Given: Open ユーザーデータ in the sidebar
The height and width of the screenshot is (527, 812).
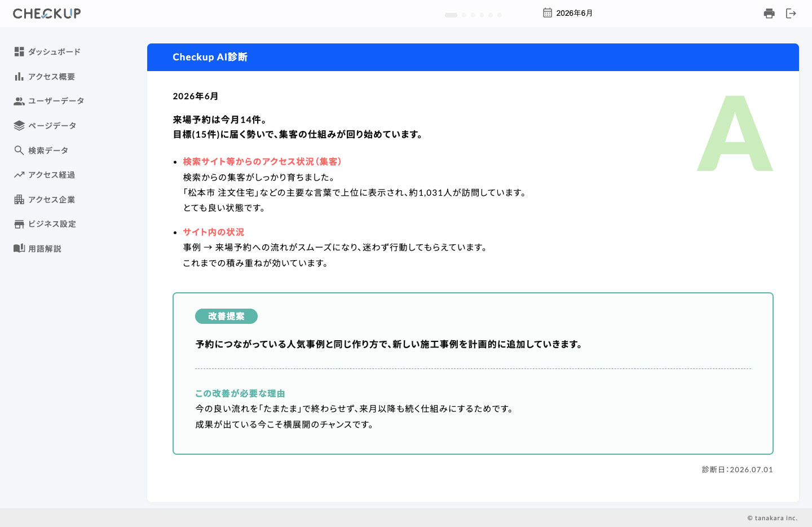Looking at the screenshot, I should click(x=56, y=101).
